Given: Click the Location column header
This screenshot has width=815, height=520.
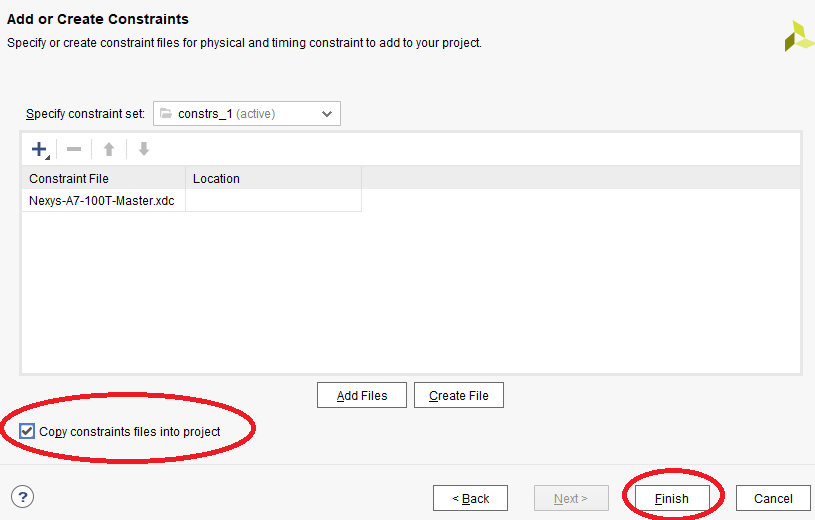Looking at the screenshot, I should pyautogui.click(x=272, y=178).
